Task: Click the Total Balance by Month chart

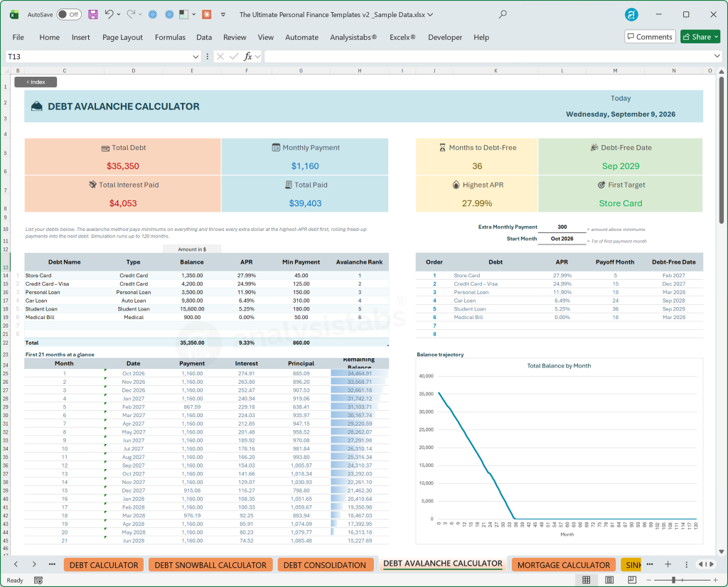Action: point(559,450)
